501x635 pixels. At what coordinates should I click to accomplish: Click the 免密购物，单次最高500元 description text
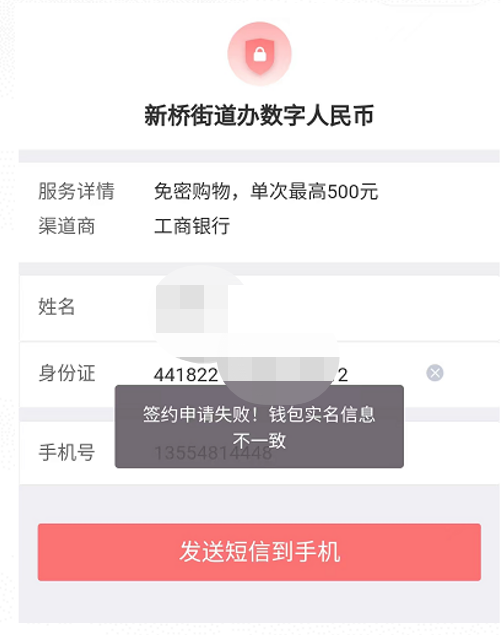click(266, 191)
